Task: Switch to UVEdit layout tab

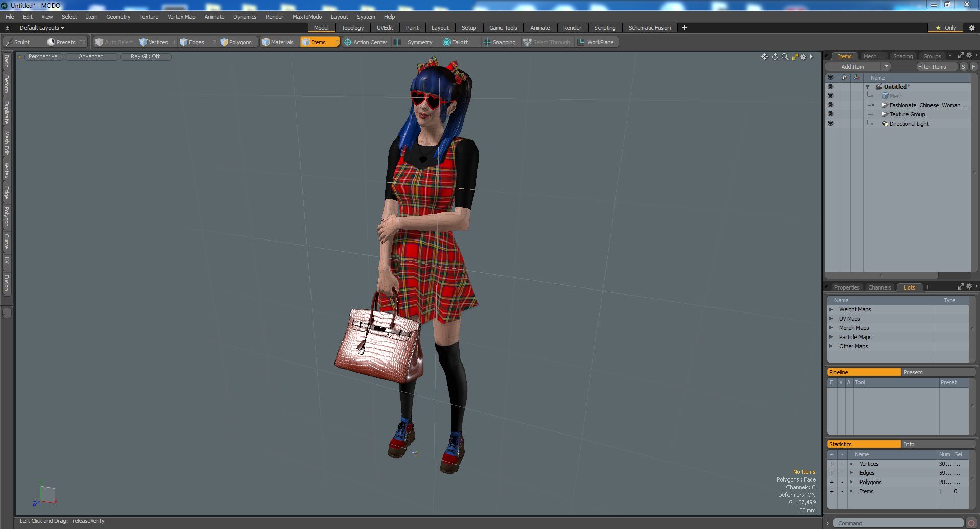Action: pyautogui.click(x=385, y=28)
